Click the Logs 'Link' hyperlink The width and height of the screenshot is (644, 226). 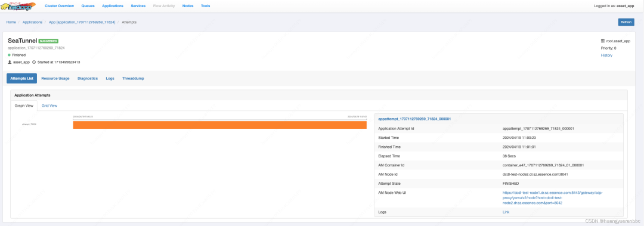pyautogui.click(x=506, y=212)
